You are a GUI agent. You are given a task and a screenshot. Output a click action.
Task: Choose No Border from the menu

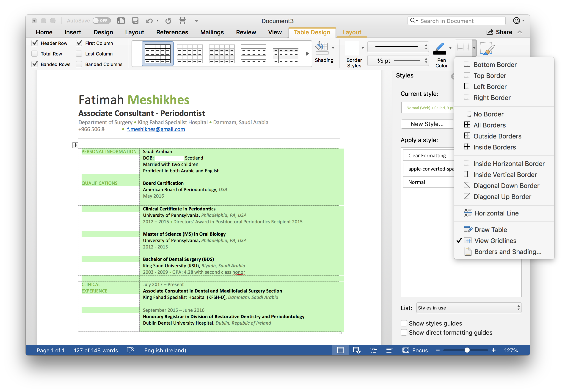pos(504,114)
